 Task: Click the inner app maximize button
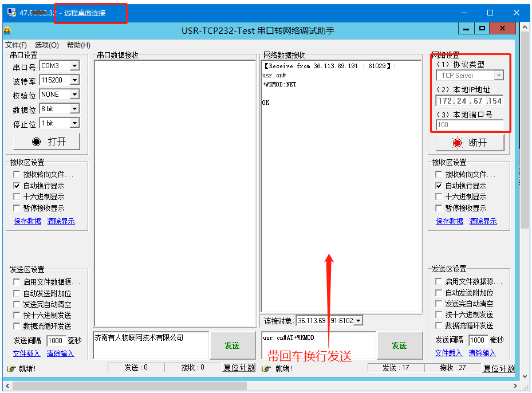[482, 29]
